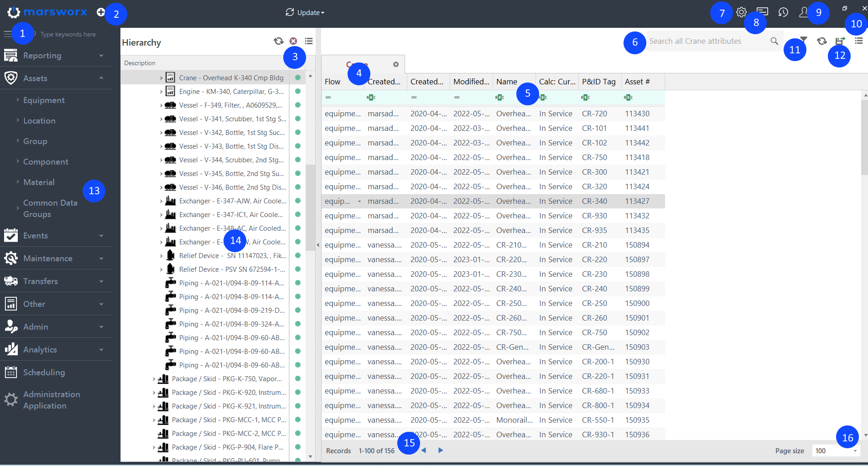
Task: Select Location under Assets
Action: coord(39,120)
